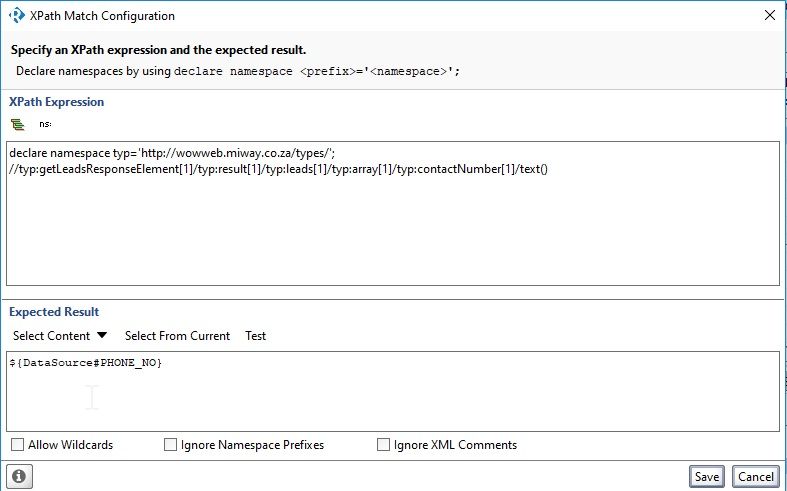Click the info help icon

click(20, 476)
